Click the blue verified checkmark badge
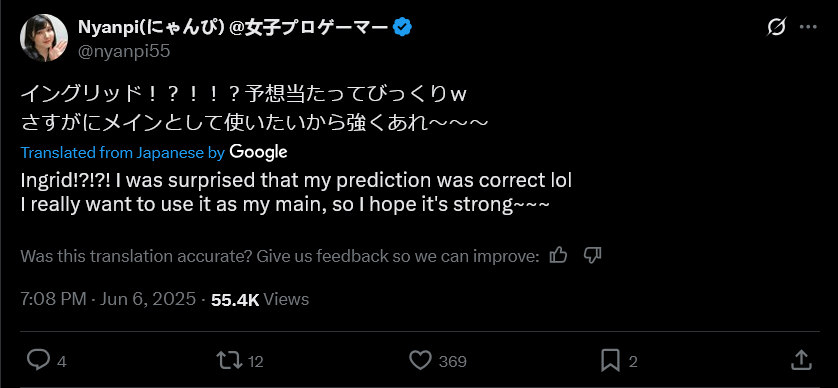This screenshot has width=838, height=388. coord(402,26)
